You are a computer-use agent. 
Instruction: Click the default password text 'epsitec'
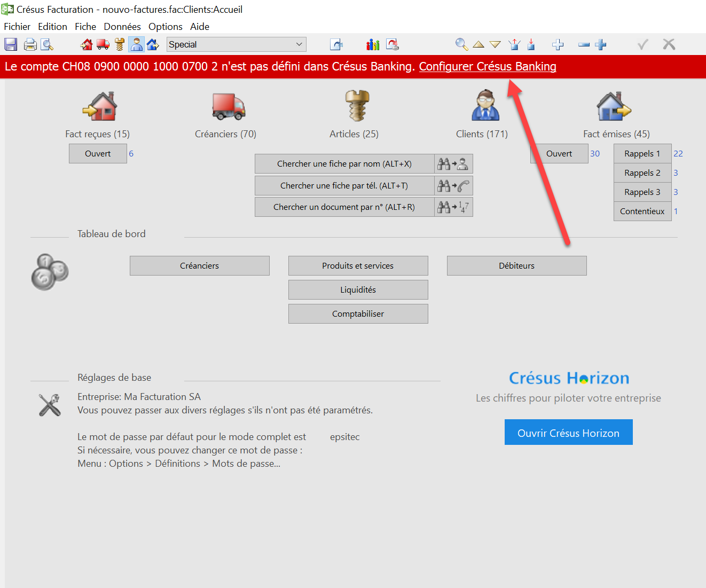[x=345, y=437]
